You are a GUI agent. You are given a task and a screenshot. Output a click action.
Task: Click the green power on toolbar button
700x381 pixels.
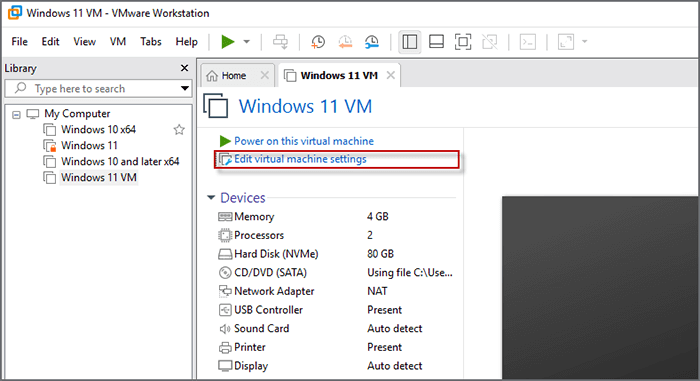228,42
